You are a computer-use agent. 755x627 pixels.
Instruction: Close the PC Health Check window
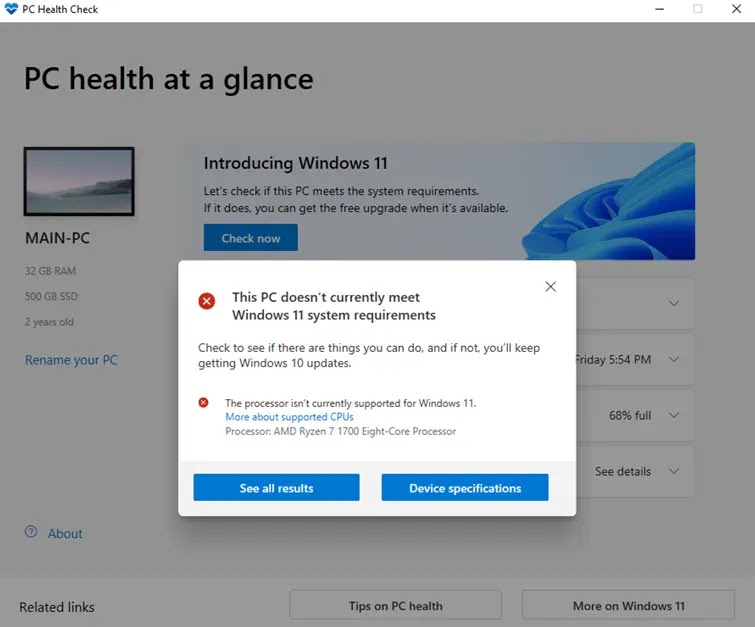point(736,9)
